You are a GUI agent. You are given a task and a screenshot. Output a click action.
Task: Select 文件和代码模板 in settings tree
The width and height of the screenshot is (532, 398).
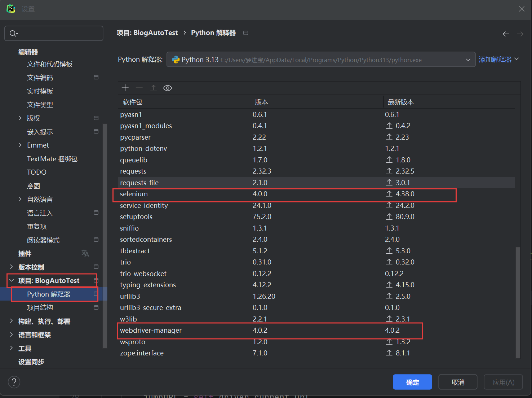click(x=50, y=64)
